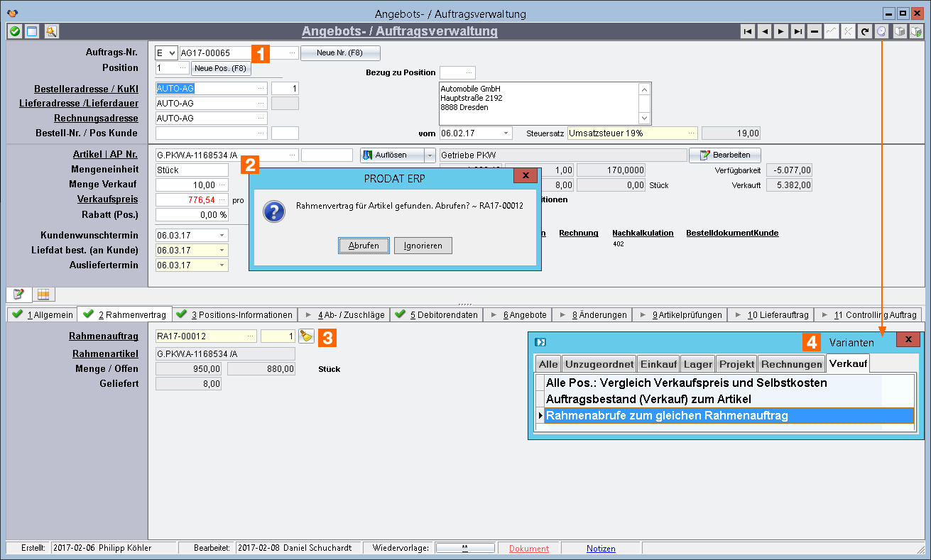Open the red Dokument link
This screenshot has width=931, height=560.
[x=529, y=549]
